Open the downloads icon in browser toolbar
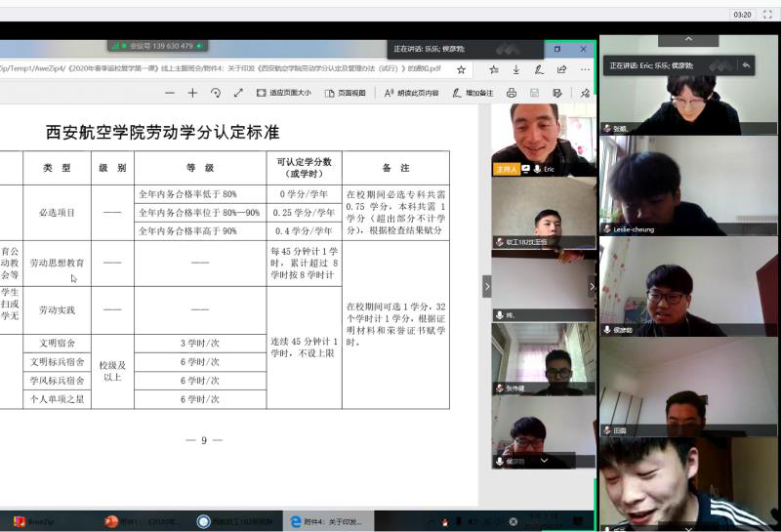This screenshot has width=781, height=532. click(515, 69)
